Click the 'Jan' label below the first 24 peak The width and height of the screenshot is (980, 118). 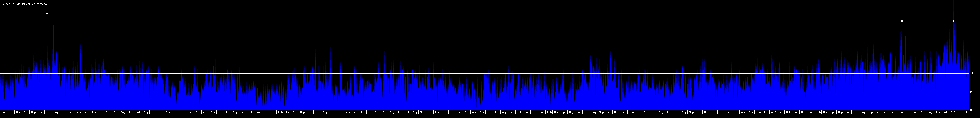pos(900,112)
